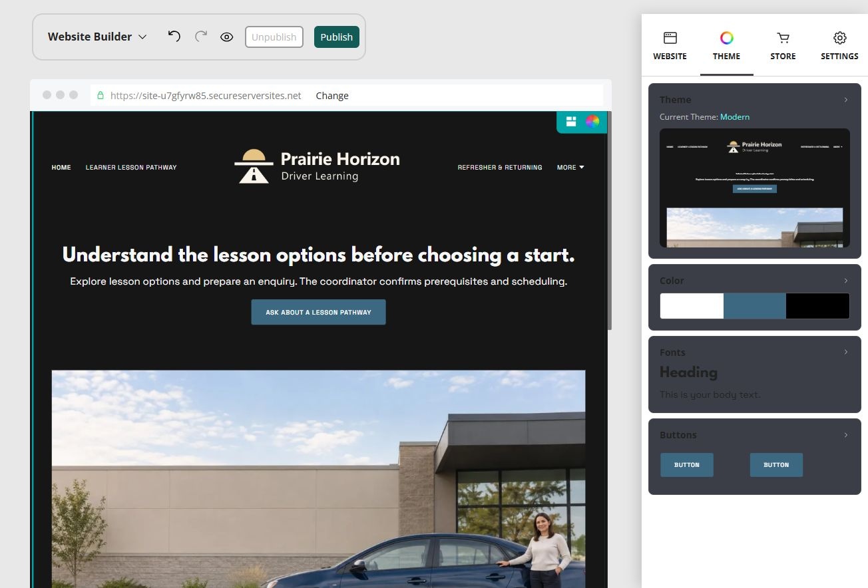The height and width of the screenshot is (588, 868).
Task: Click the color wheel icon on site header
Action: 592,121
